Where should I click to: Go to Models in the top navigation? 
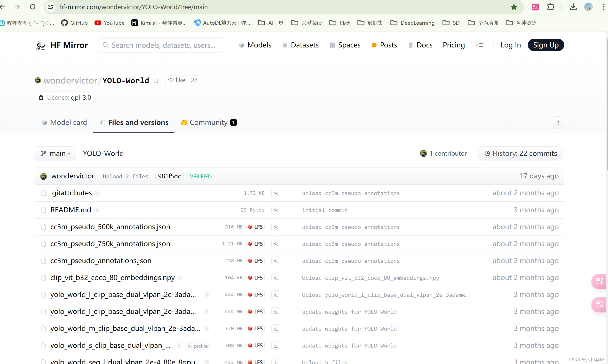(x=255, y=45)
